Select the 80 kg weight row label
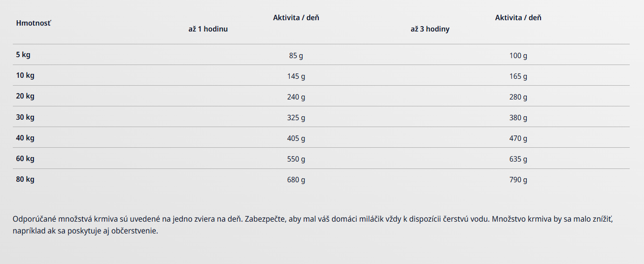 click(x=25, y=179)
